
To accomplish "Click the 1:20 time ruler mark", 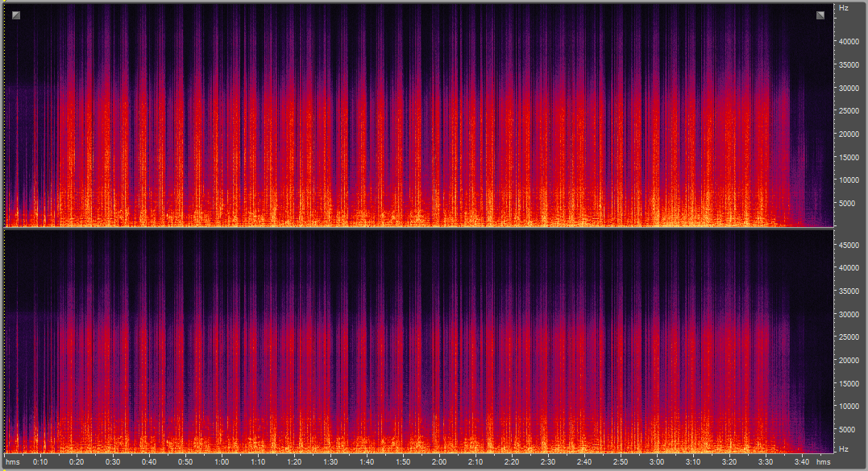I will pos(294,462).
